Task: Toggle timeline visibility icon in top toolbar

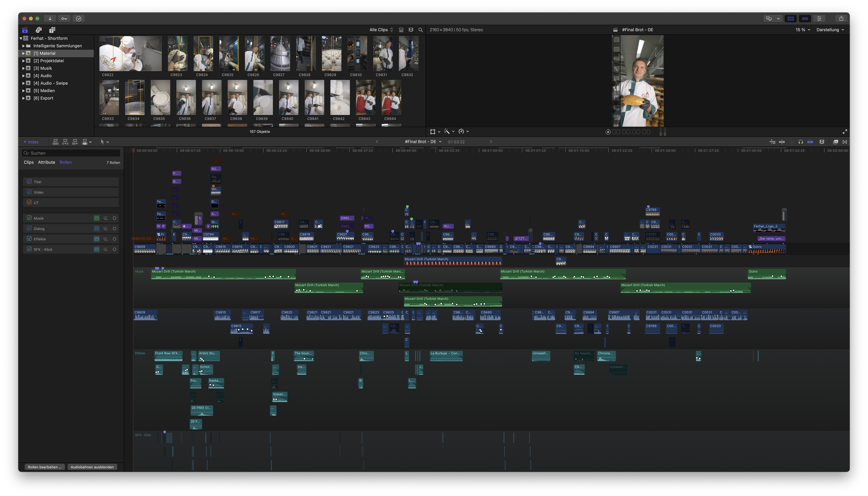Action: 805,19
